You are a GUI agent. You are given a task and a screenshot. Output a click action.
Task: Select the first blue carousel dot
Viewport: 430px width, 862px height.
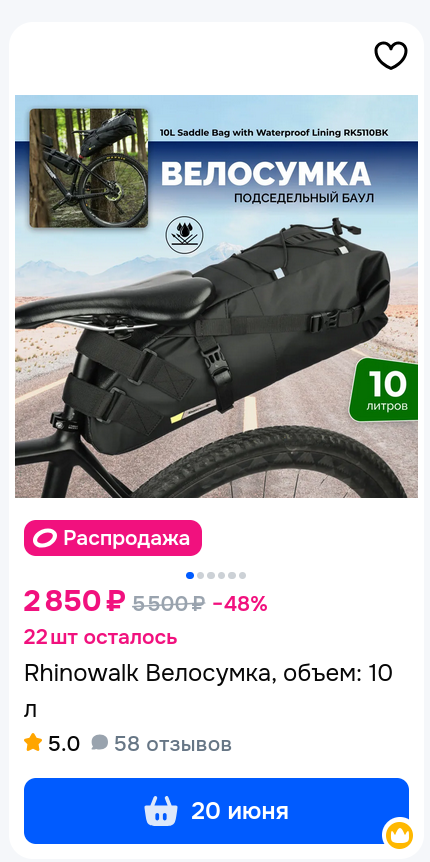tap(190, 576)
